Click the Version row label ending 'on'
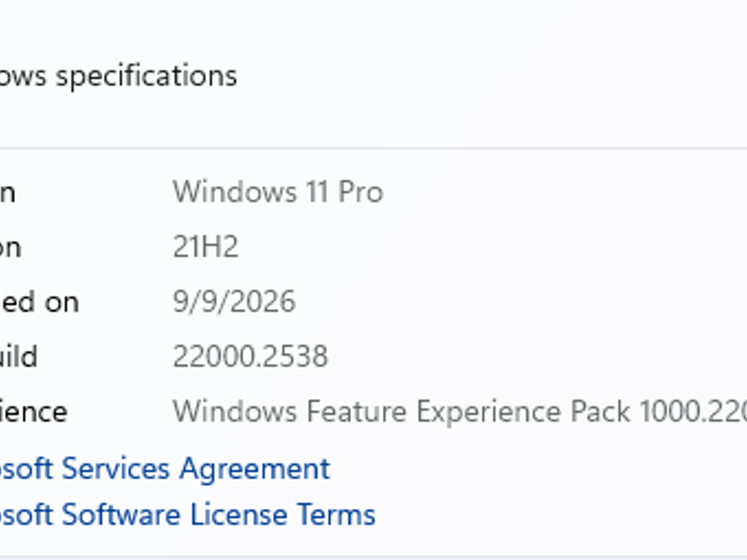747x560 pixels. (11, 248)
